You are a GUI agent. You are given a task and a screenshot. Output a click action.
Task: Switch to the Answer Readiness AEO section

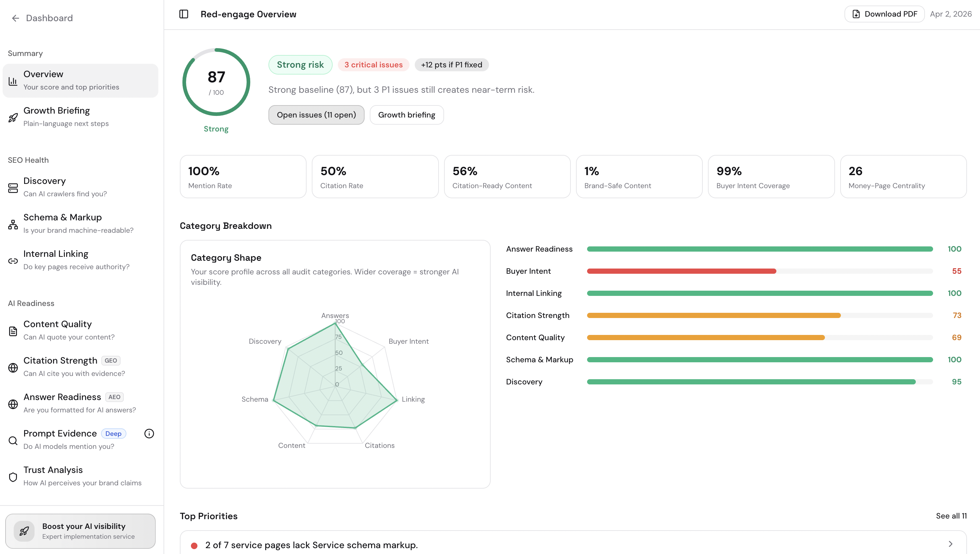point(62,397)
